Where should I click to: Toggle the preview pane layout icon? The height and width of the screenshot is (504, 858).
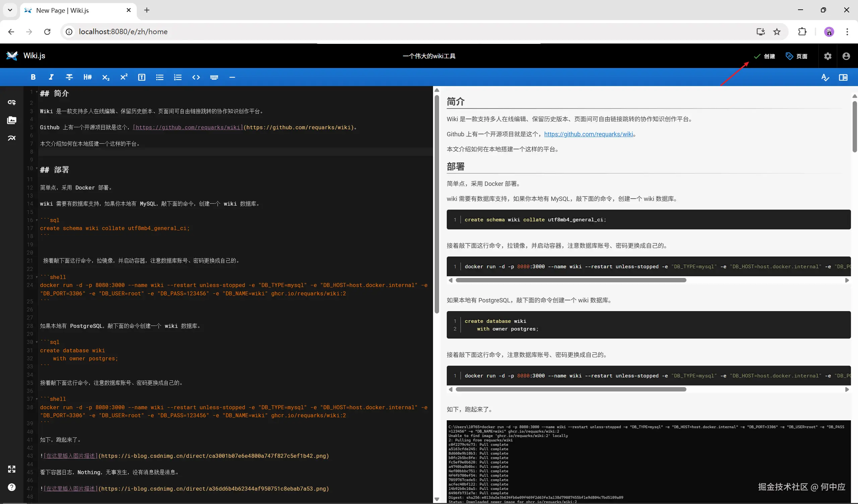843,78
